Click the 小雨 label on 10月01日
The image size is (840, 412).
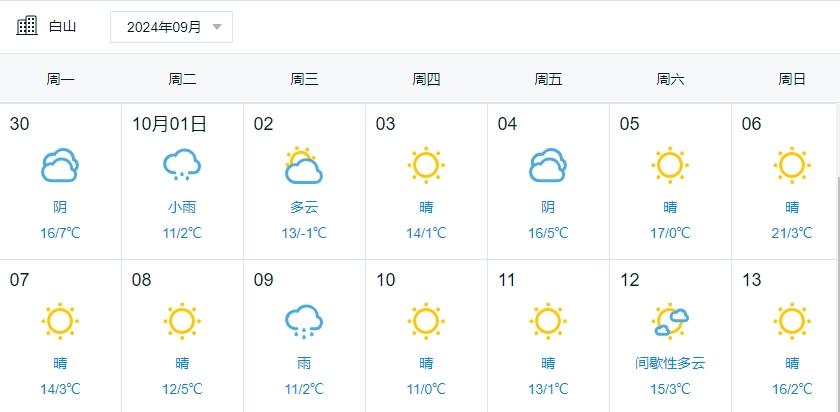(x=182, y=208)
